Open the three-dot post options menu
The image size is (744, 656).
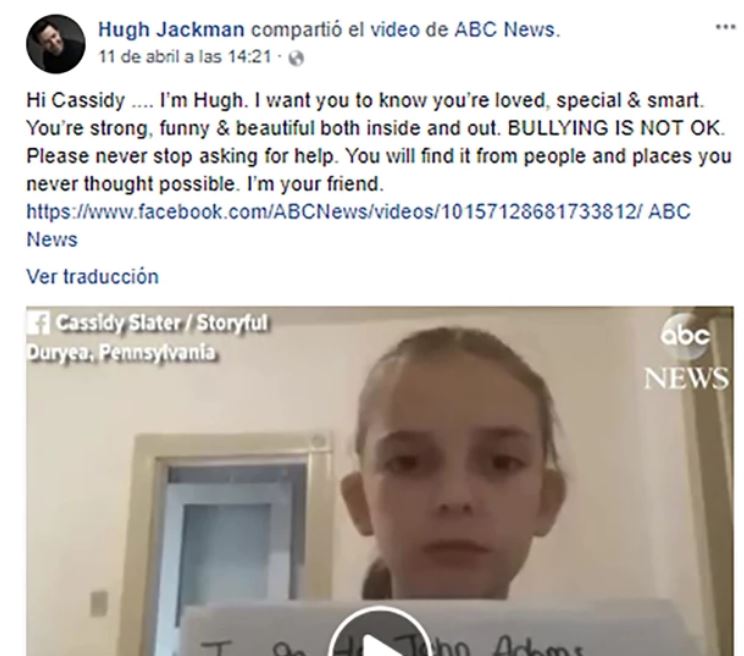tap(725, 28)
